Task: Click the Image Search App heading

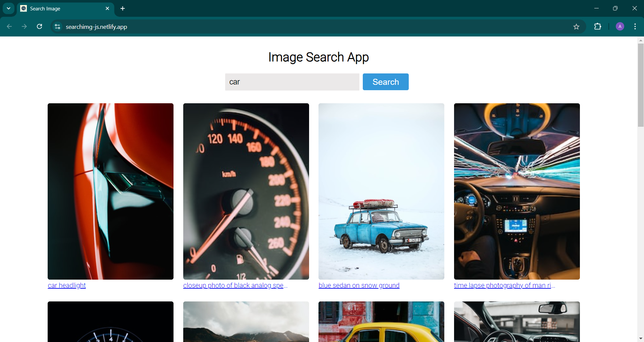Action: (x=318, y=57)
